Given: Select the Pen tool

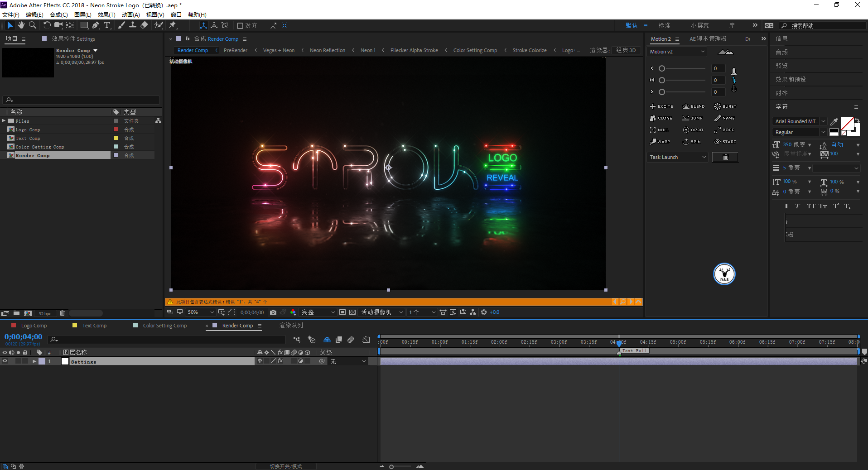Looking at the screenshot, I should click(96, 25).
